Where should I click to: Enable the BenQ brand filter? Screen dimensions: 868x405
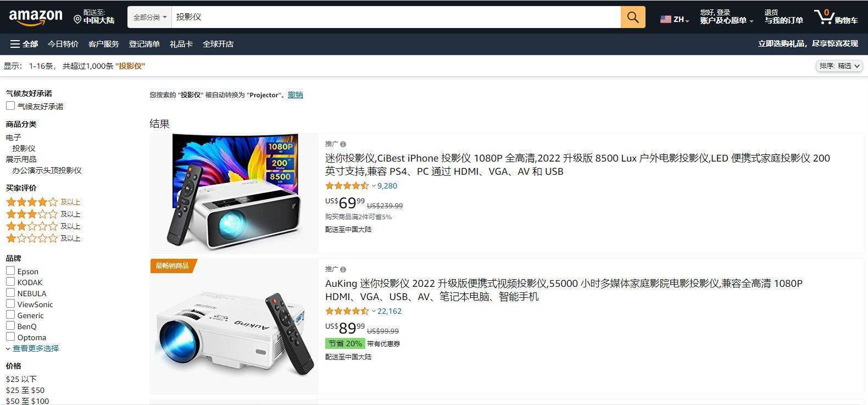pyautogui.click(x=10, y=325)
